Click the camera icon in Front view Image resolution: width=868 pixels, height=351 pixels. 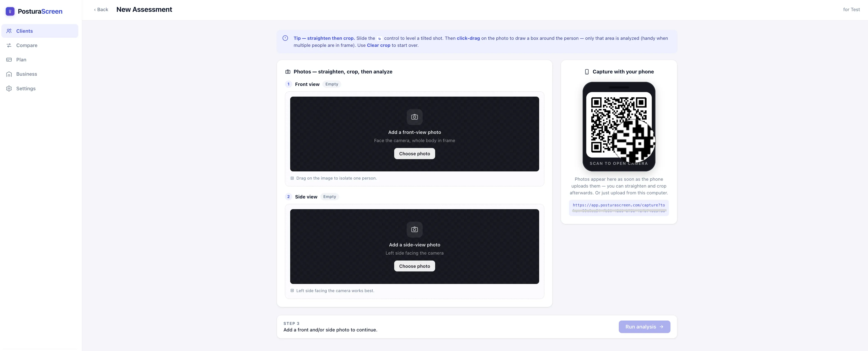click(x=414, y=117)
